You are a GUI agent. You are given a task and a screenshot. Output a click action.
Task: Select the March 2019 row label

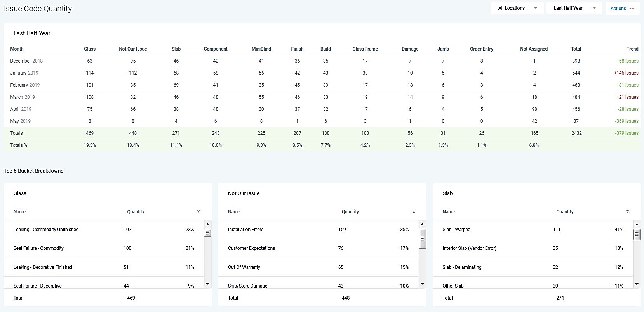pos(23,97)
